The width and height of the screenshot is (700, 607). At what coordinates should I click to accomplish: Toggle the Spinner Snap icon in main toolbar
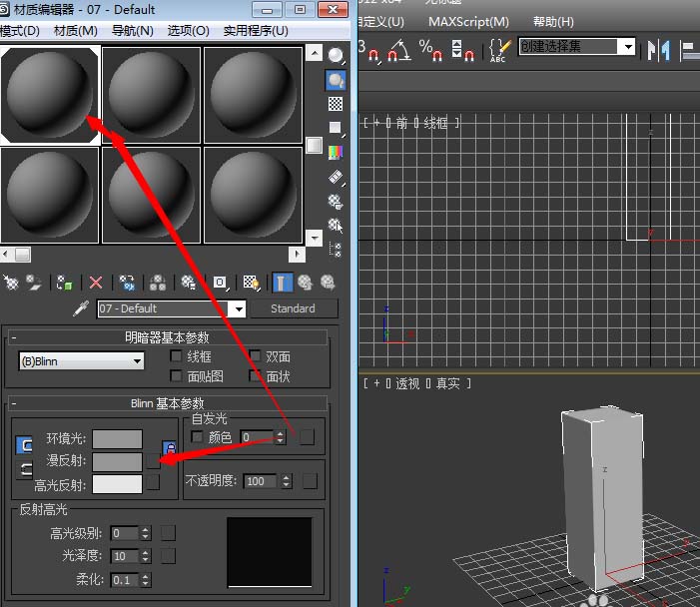point(462,50)
